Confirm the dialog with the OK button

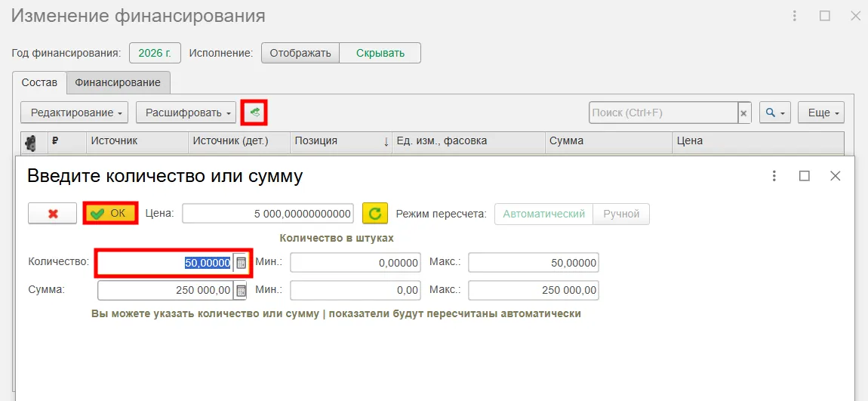(110, 214)
